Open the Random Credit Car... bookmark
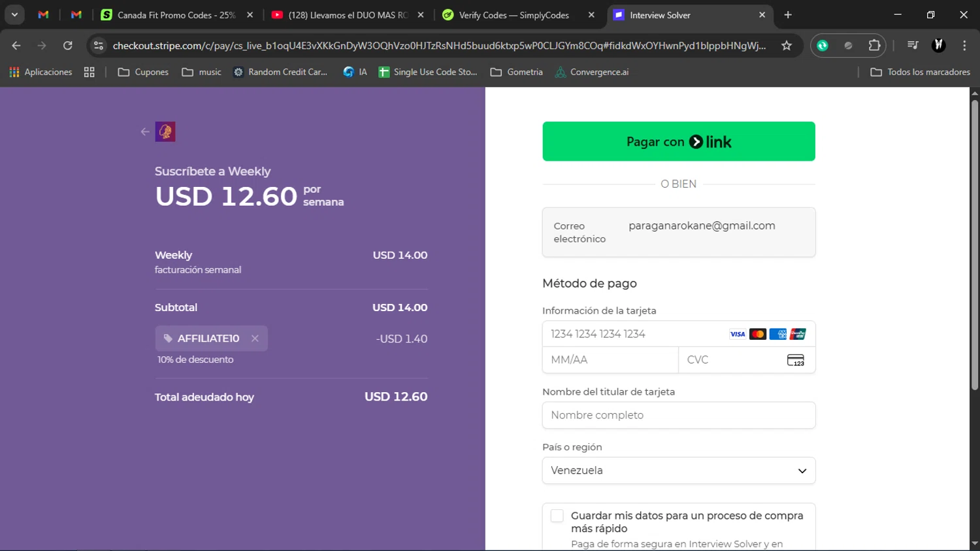The height and width of the screenshot is (551, 980). click(x=280, y=72)
